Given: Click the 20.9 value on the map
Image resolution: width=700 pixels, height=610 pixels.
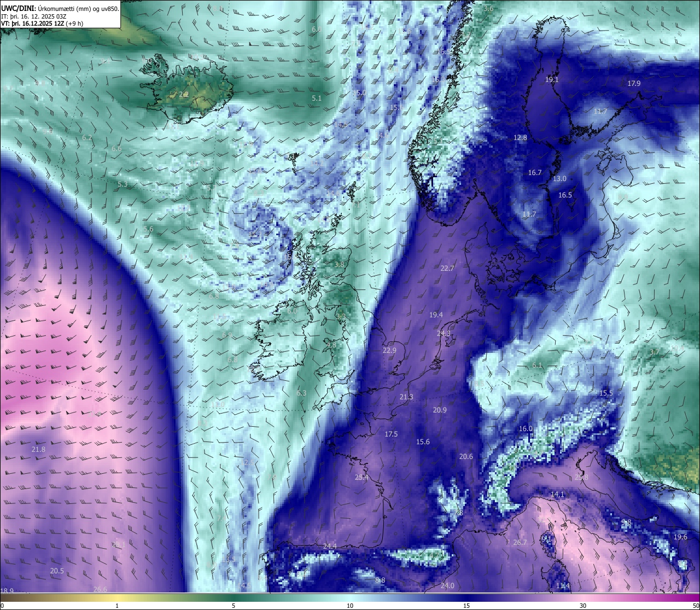Looking at the screenshot, I should pyautogui.click(x=440, y=410).
